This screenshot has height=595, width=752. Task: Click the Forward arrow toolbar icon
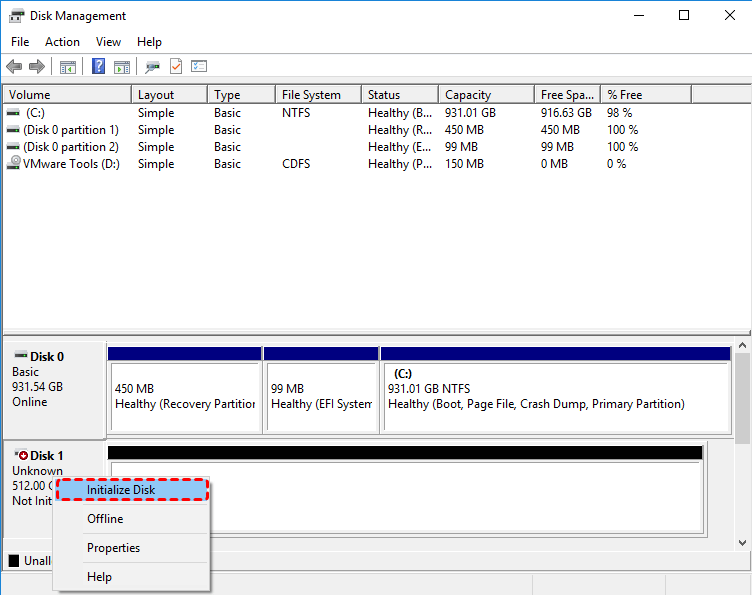[x=37, y=67]
